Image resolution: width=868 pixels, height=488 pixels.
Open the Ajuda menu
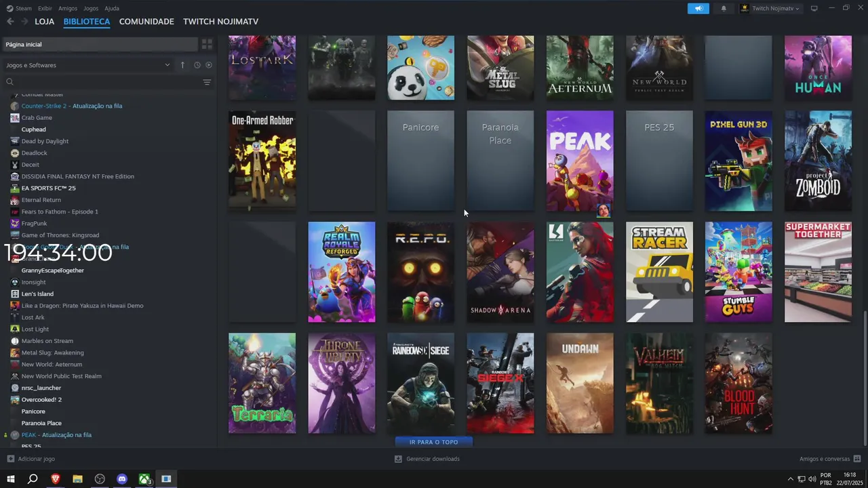(112, 8)
